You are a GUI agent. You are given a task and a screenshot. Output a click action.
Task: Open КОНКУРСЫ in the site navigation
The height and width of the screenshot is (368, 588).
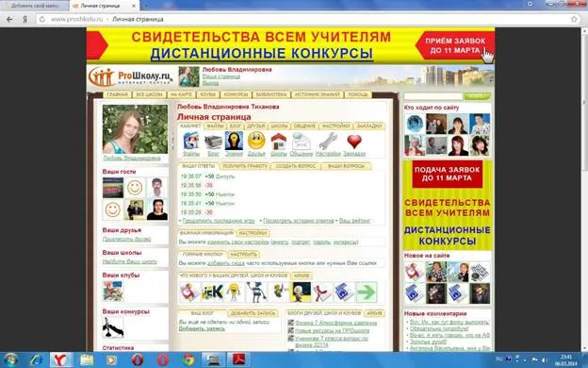point(236,94)
